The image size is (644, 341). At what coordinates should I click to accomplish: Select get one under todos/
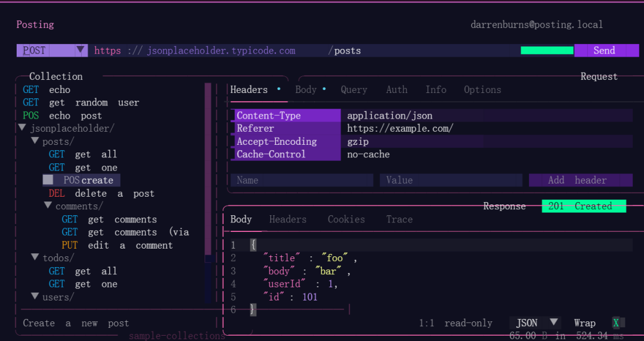point(82,284)
